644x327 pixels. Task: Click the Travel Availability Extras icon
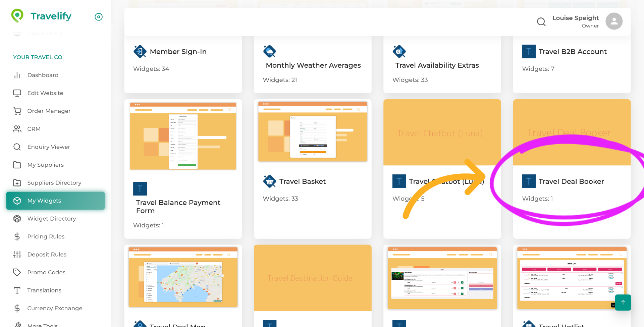click(399, 51)
